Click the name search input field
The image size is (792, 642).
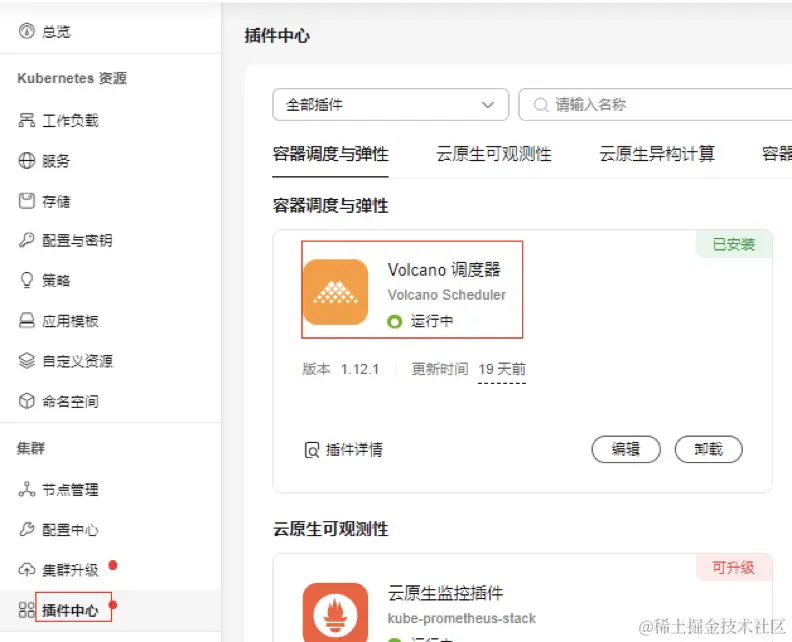(655, 105)
